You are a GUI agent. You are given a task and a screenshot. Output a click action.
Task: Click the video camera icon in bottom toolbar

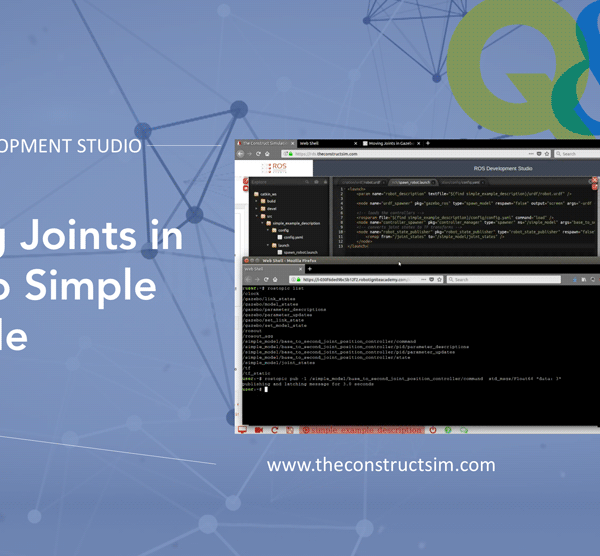259,430
